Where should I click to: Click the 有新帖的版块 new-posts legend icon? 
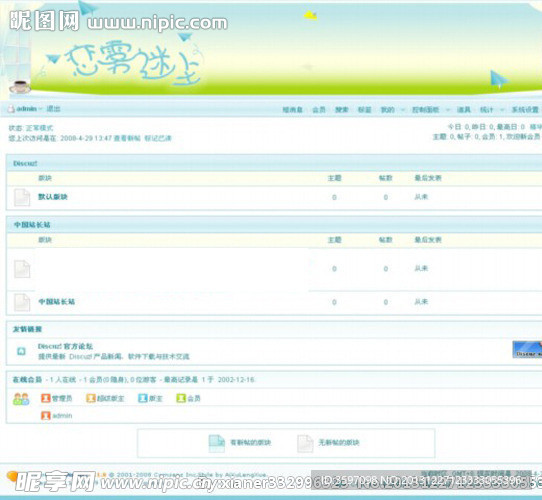(217, 443)
